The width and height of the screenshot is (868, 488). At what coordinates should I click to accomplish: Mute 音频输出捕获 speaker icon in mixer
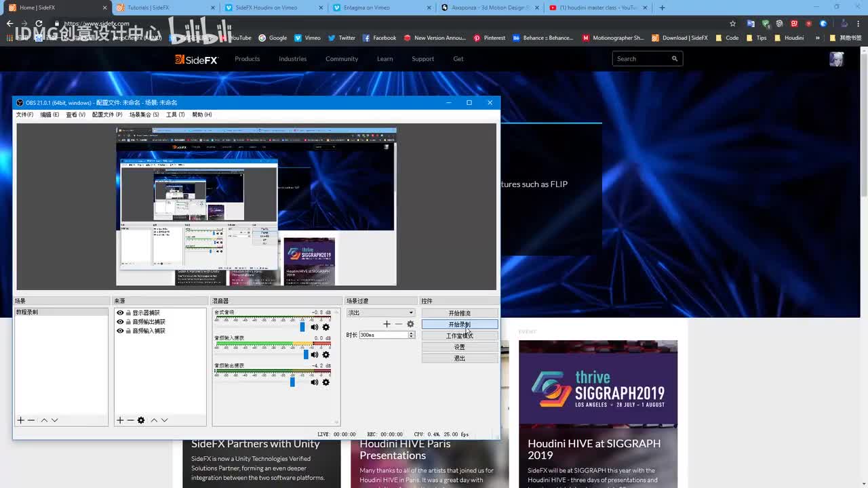tap(315, 382)
